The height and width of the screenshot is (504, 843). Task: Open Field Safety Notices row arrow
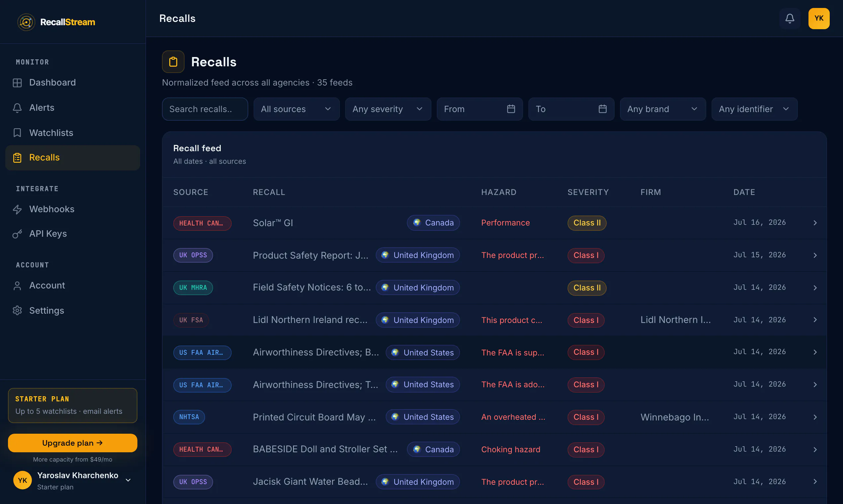tap(815, 288)
